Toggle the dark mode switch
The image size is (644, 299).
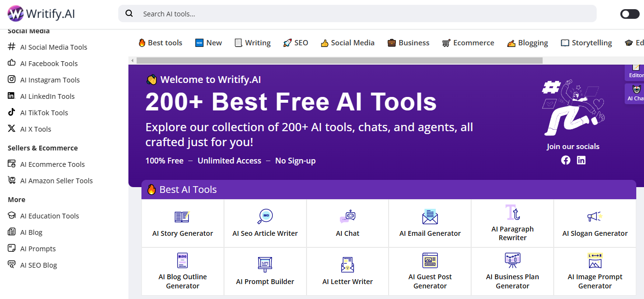coord(630,14)
